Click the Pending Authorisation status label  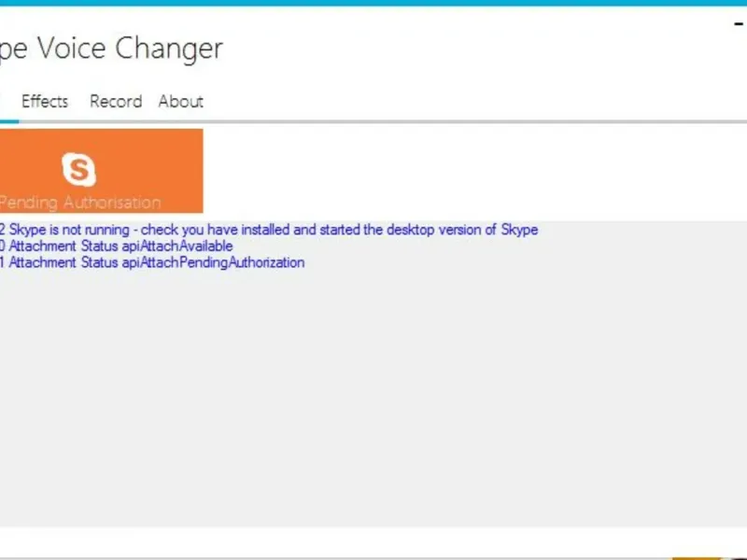[80, 203]
